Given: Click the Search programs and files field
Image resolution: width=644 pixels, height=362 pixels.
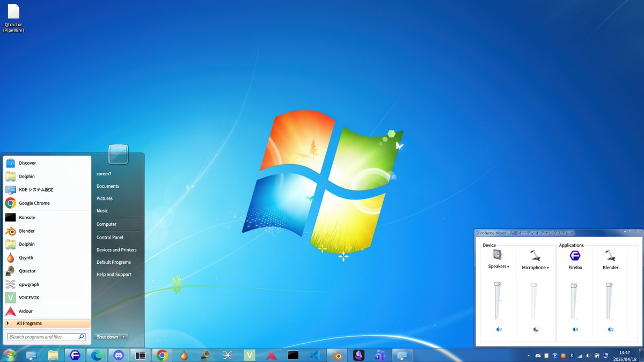Looking at the screenshot, I should pyautogui.click(x=47, y=337).
